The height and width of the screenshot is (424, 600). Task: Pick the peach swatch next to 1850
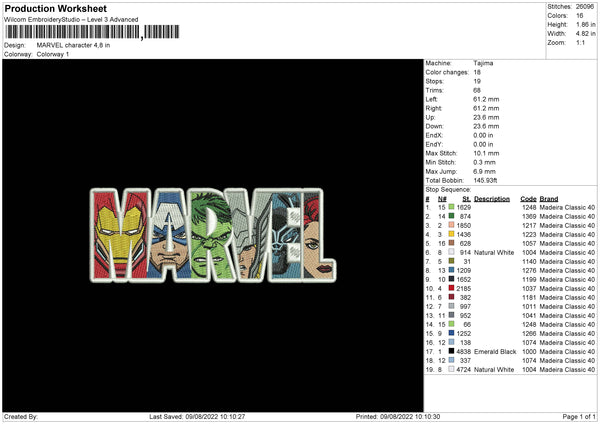pyautogui.click(x=452, y=225)
